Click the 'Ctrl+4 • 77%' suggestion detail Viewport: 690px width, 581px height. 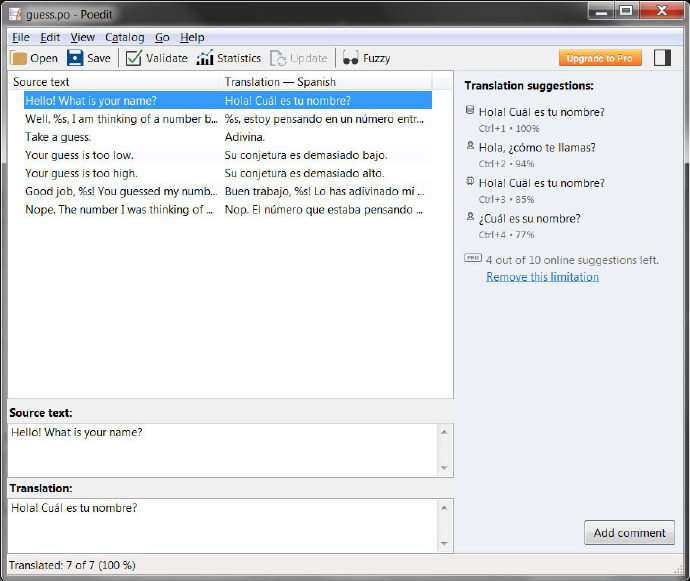pos(506,235)
